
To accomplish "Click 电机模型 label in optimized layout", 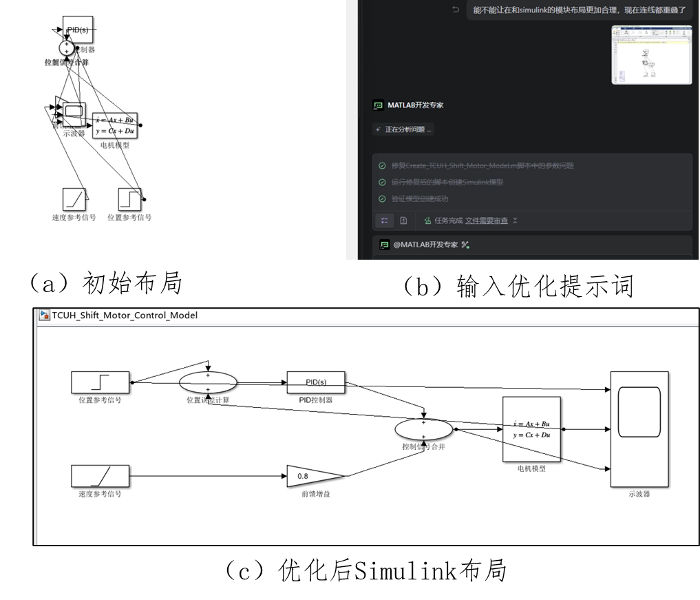I will point(531,468).
